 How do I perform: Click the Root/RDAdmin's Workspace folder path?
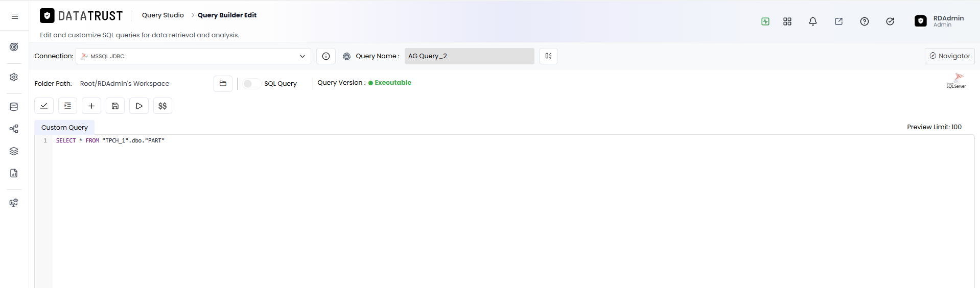(125, 84)
